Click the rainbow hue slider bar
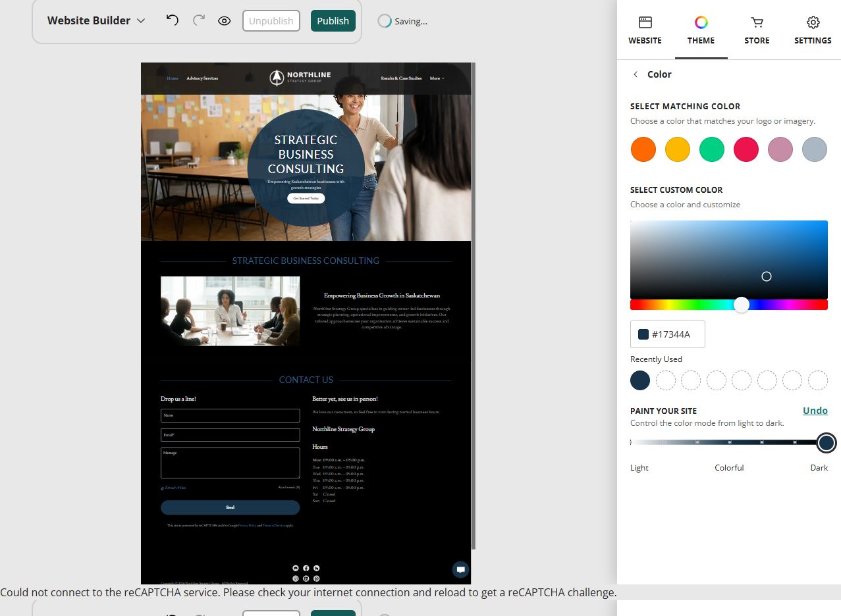The height and width of the screenshot is (616, 841). (728, 305)
